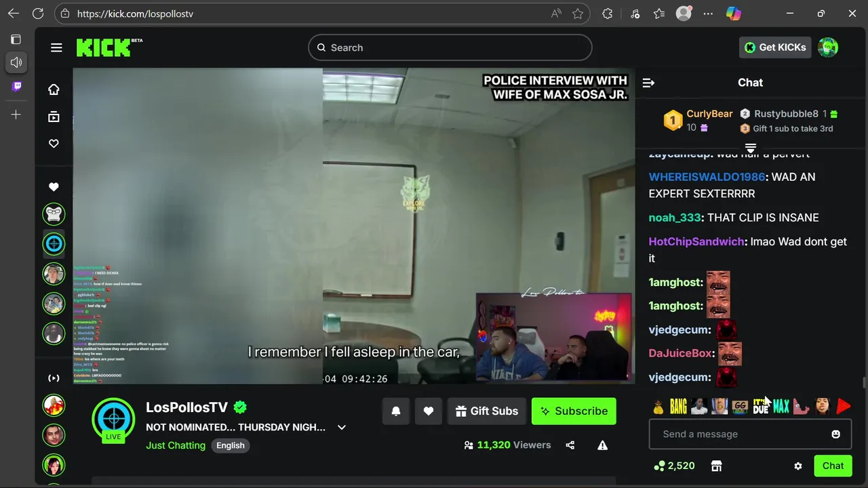Toggle the tab audio mute speaker icon

pyautogui.click(x=16, y=62)
